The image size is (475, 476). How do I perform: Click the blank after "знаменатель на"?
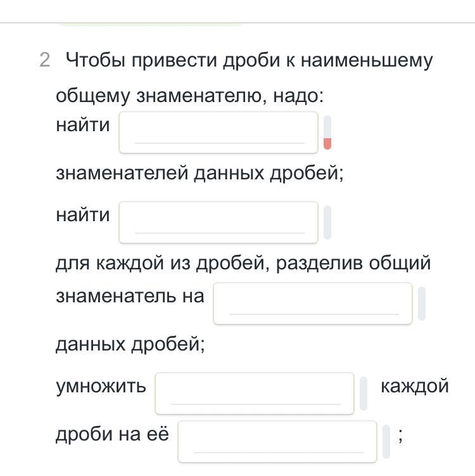[x=313, y=304]
